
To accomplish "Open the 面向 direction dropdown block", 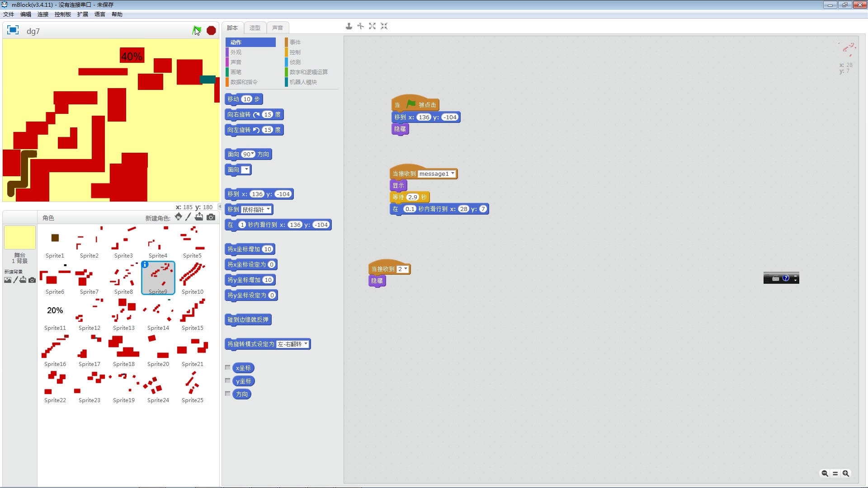I will click(245, 169).
